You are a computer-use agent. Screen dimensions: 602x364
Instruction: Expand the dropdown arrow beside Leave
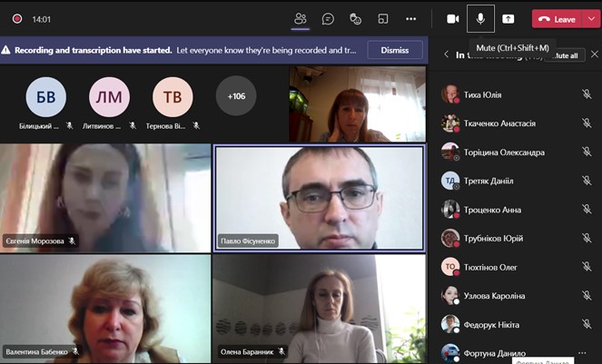click(x=591, y=19)
